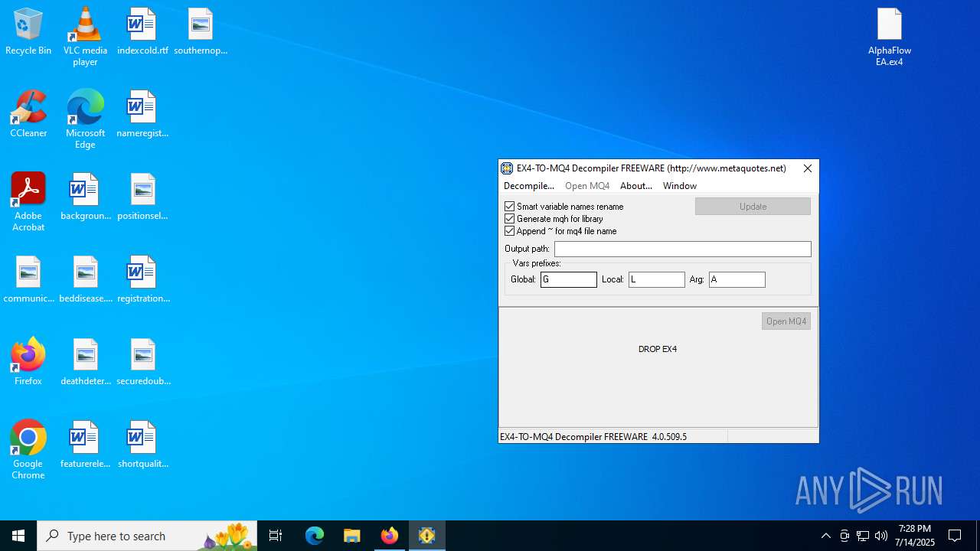This screenshot has width=980, height=551.
Task: Select the shortqualit... Word document
Action: pyautogui.click(x=143, y=445)
